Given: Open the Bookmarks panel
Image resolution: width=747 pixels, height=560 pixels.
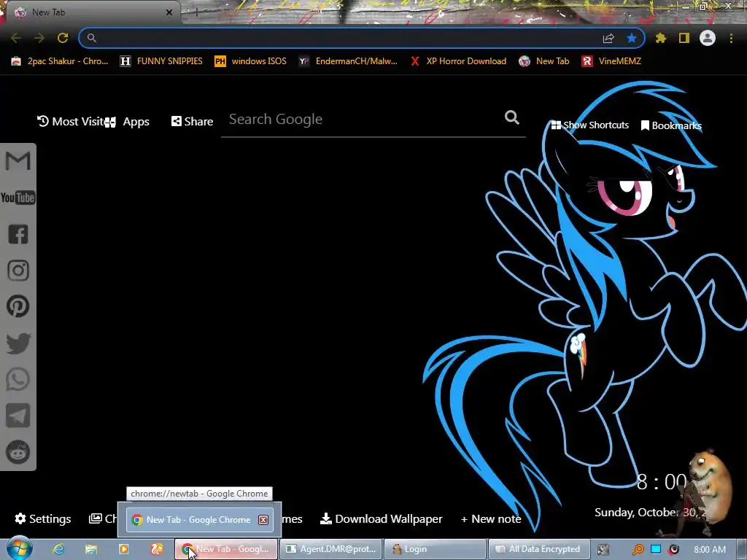Looking at the screenshot, I should (x=671, y=125).
